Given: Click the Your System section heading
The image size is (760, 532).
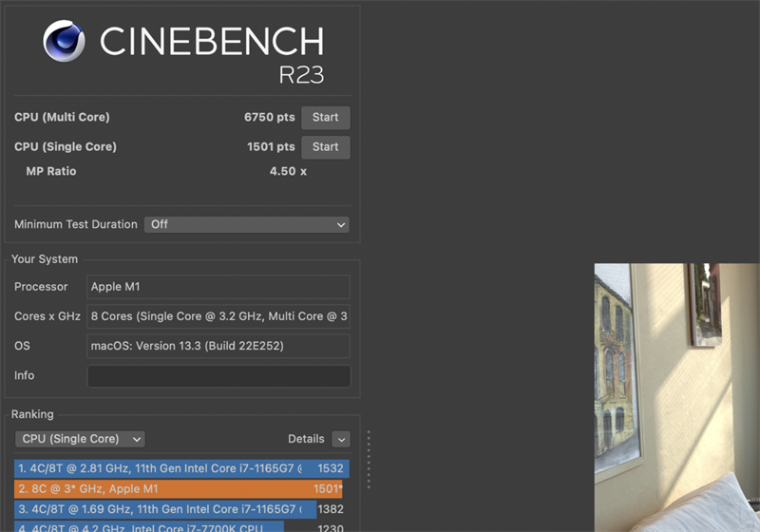Looking at the screenshot, I should pos(45,259).
